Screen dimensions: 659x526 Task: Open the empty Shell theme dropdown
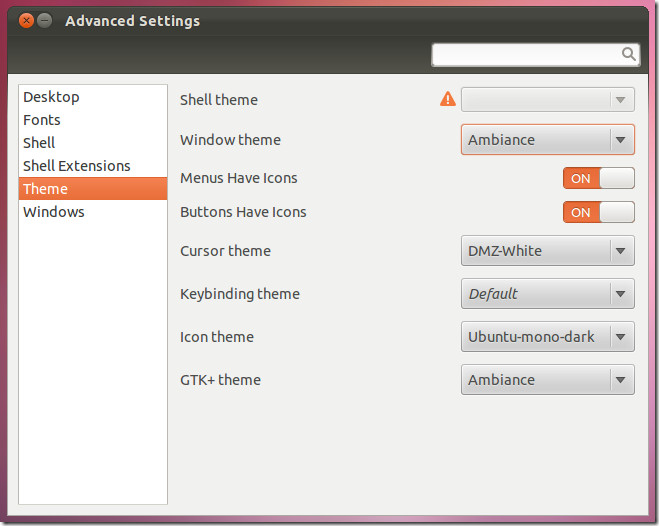548,100
